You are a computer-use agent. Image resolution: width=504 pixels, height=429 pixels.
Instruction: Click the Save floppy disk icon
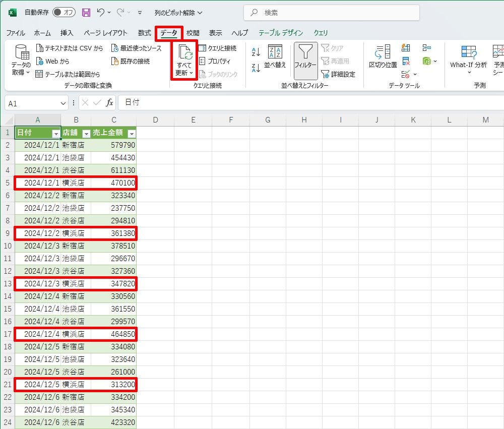(x=86, y=12)
